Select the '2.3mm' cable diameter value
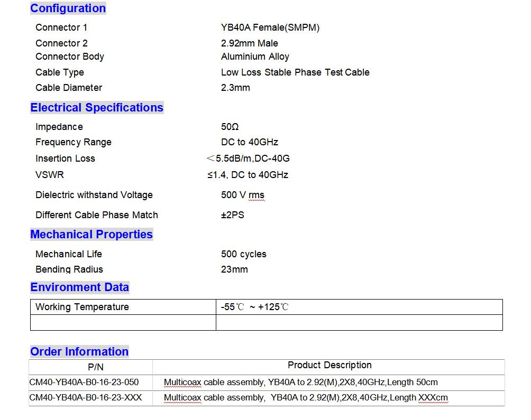 235,88
